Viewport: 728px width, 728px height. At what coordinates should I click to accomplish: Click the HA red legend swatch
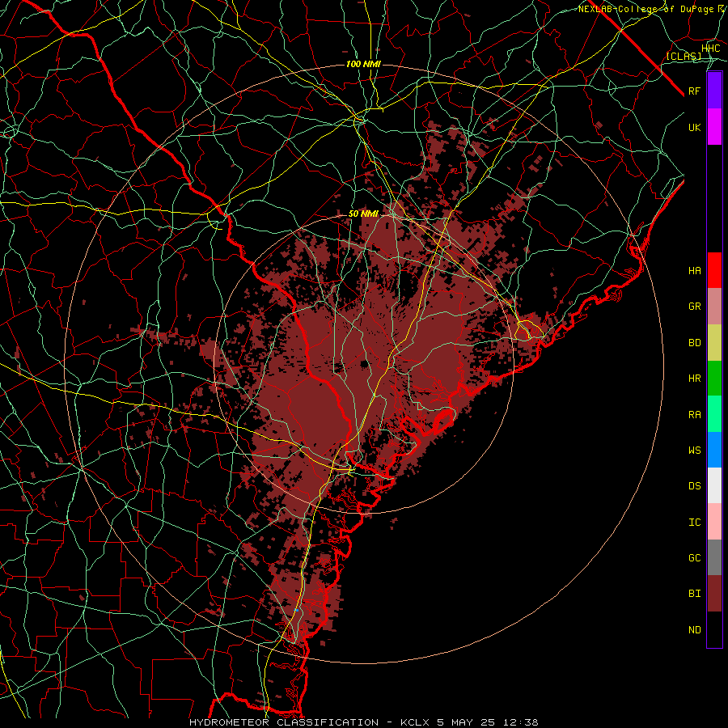(x=714, y=270)
